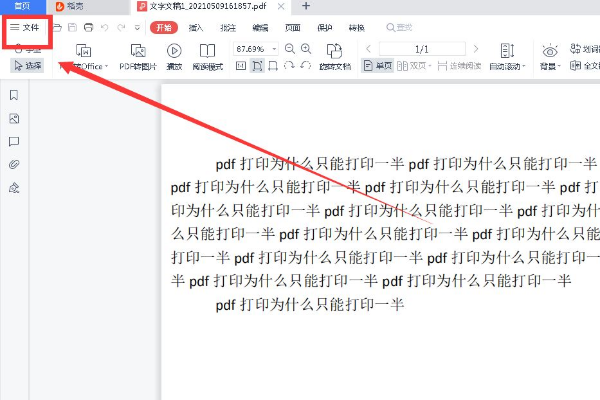The image size is (600, 400).
Task: Rotate view clockwise
Action: (289, 65)
